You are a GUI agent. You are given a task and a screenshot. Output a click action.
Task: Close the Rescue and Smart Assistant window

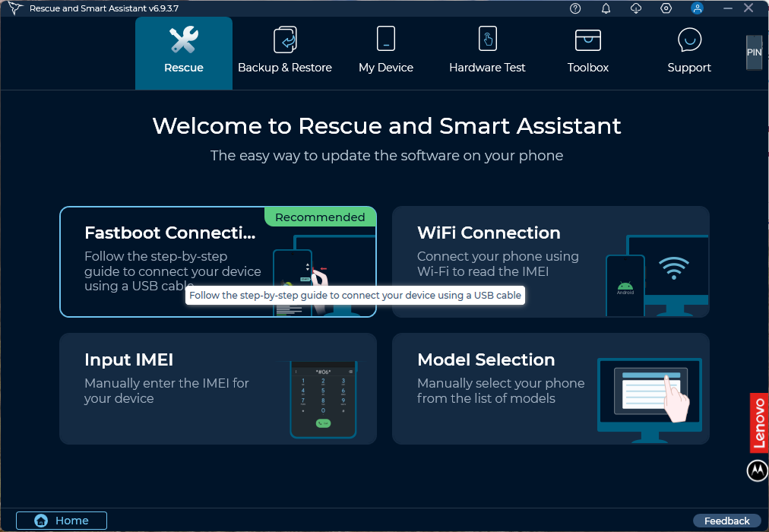click(748, 8)
